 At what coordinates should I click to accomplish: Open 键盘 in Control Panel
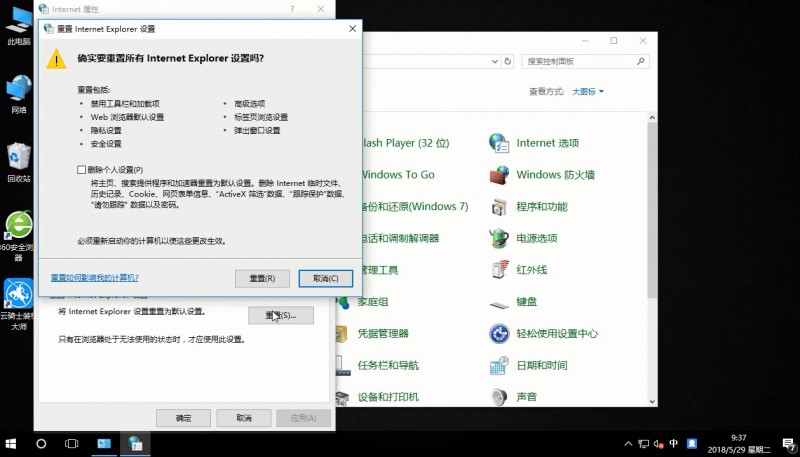[513, 302]
